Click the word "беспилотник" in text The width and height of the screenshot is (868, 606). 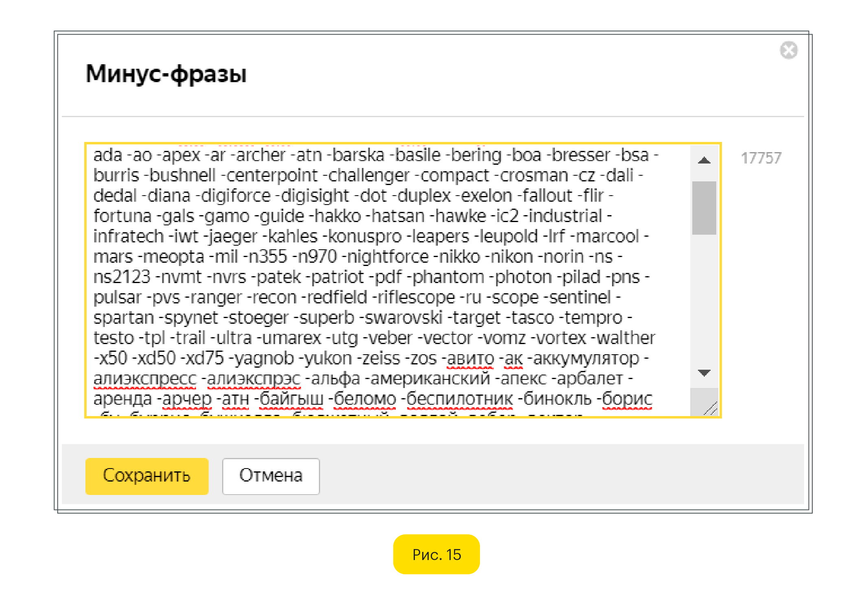[460, 399]
